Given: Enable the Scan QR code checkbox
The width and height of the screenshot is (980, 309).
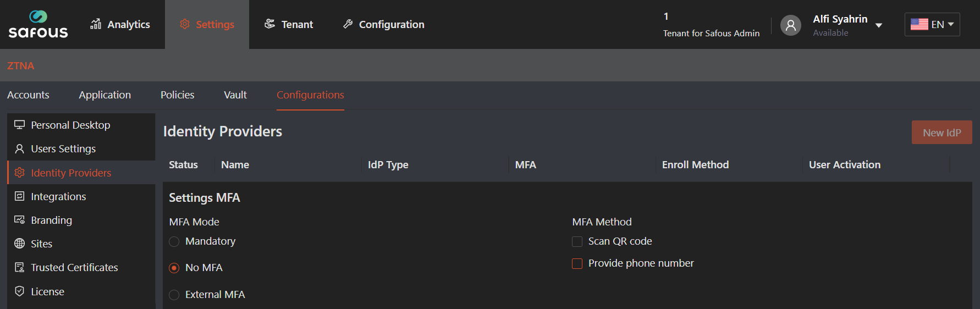Looking at the screenshot, I should click(x=577, y=241).
